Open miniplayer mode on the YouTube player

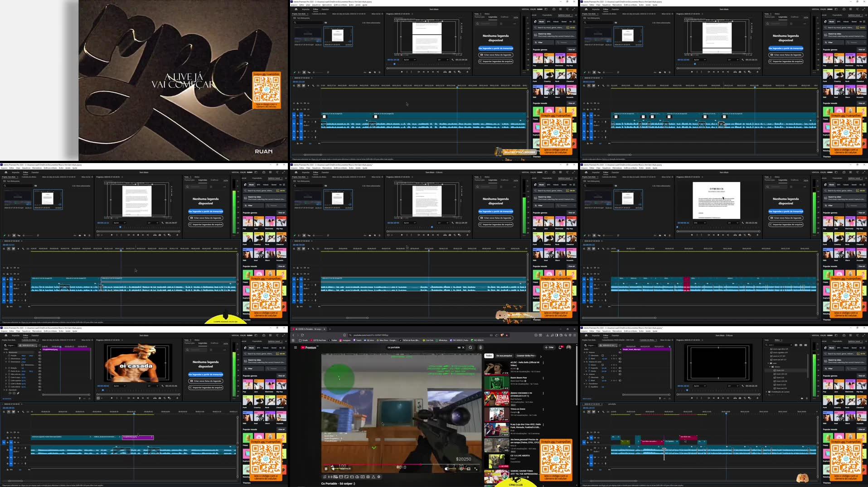tap(469, 469)
